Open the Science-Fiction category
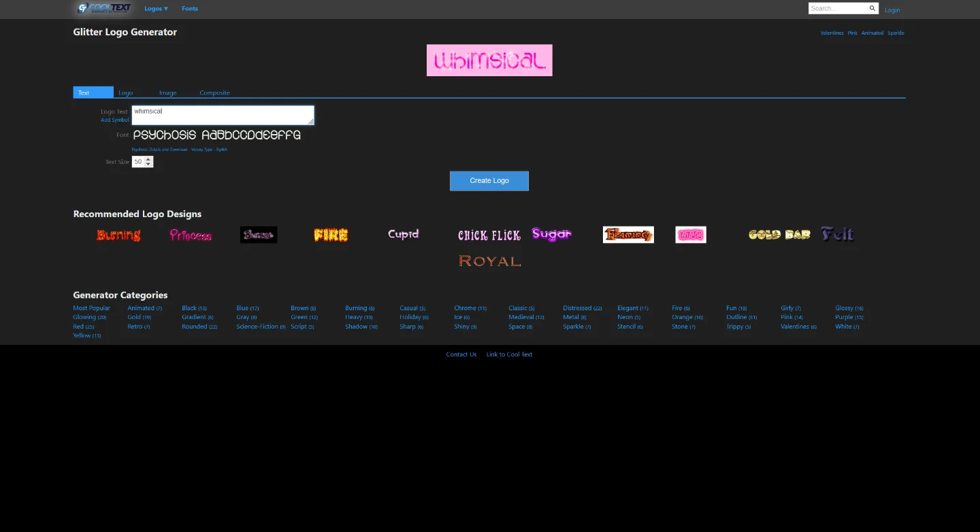 261,327
